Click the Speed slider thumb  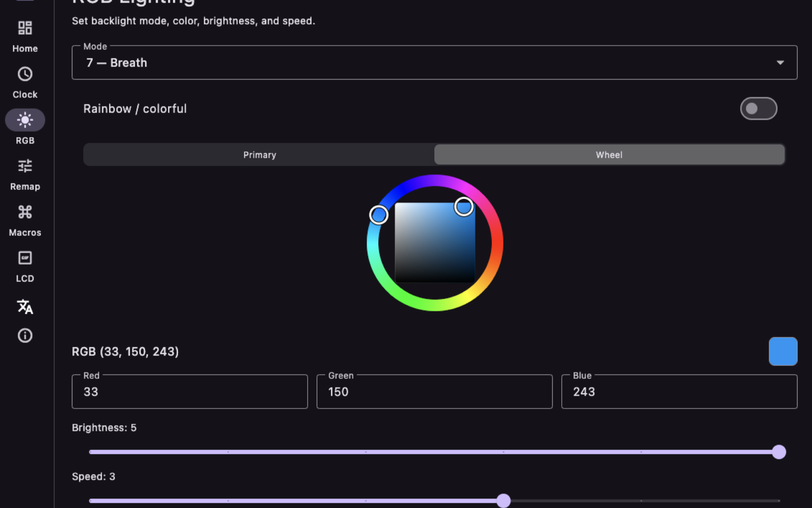(503, 501)
